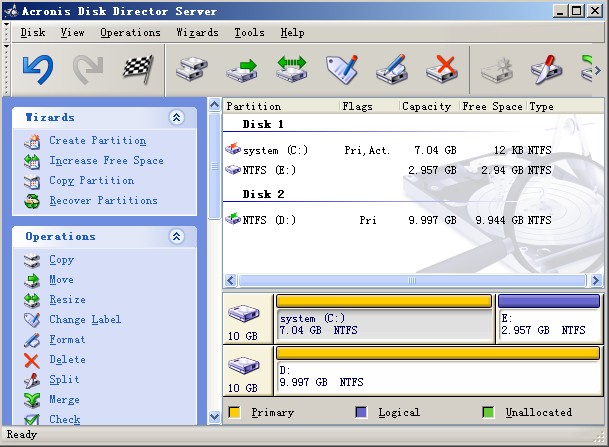Click the scroll-left arrow of partition list
This screenshot has height=447, width=609.
230,280
